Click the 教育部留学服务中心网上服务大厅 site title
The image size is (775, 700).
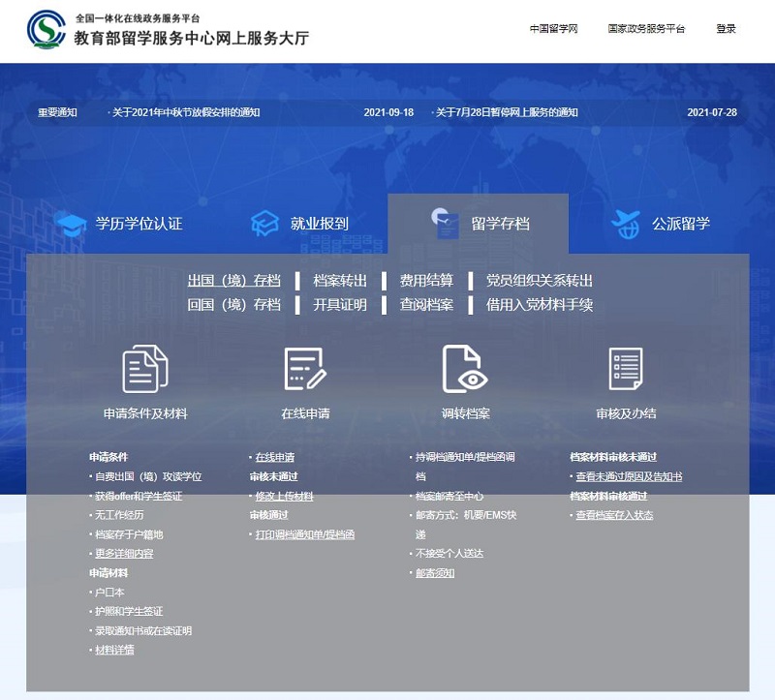pyautogui.click(x=192, y=38)
